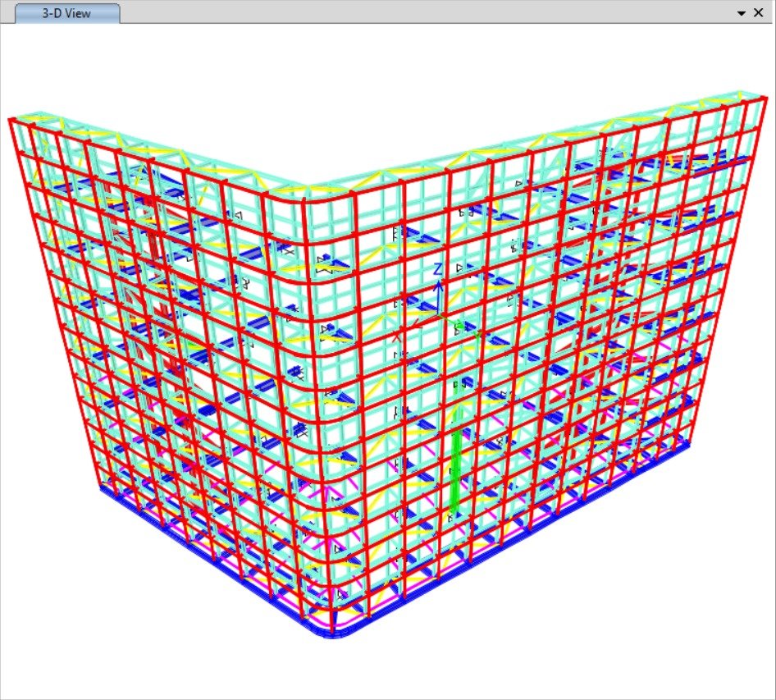Open the window list dropdown arrow

pos(742,13)
